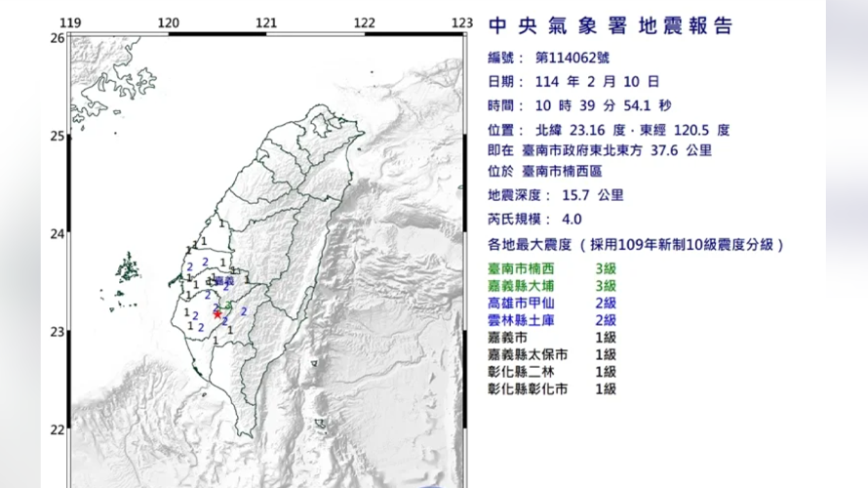868x488 pixels.
Task: Click longitude label 119 on map axis
Action: (x=70, y=23)
